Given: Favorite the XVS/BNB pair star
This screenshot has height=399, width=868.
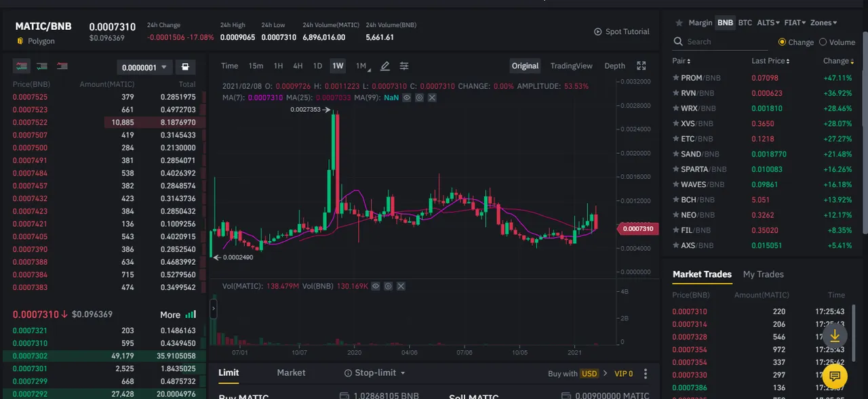Looking at the screenshot, I should [675, 123].
